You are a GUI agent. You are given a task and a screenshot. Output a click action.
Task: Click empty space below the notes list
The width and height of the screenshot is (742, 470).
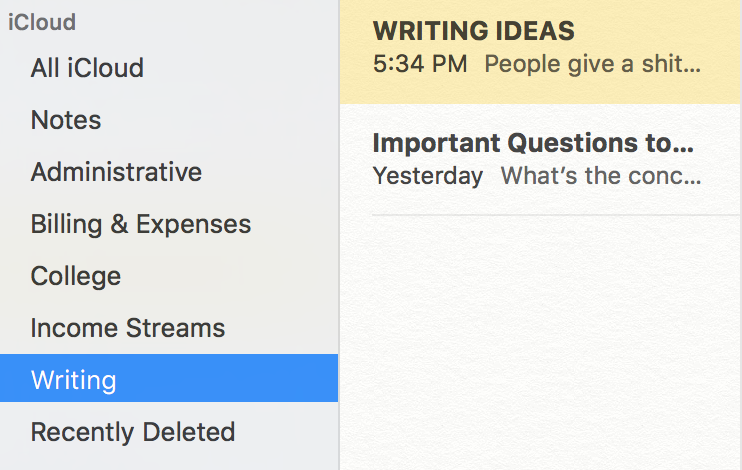540,341
